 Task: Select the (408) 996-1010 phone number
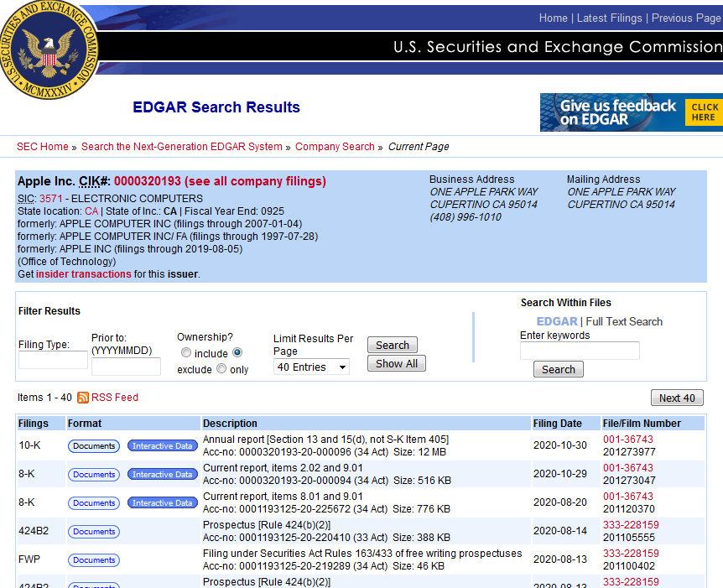[x=466, y=217]
